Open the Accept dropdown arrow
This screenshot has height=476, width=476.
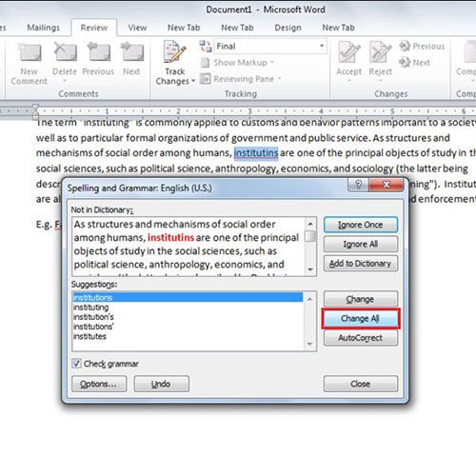[x=348, y=81]
